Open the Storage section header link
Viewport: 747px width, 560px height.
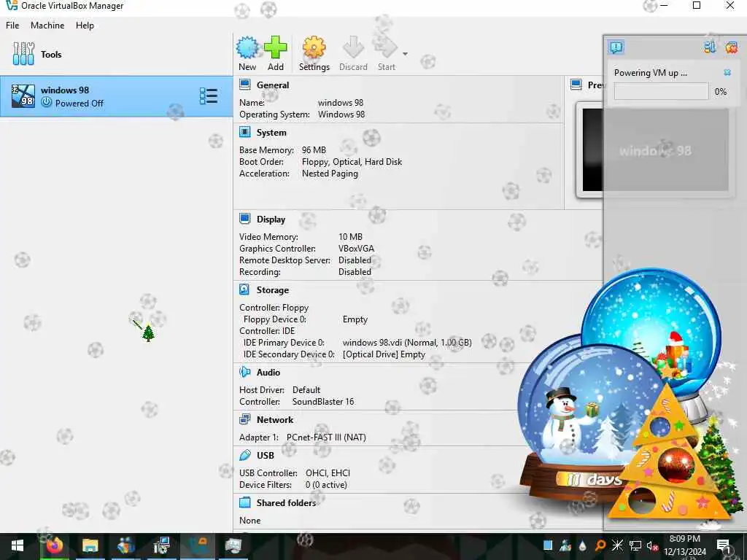pos(273,290)
